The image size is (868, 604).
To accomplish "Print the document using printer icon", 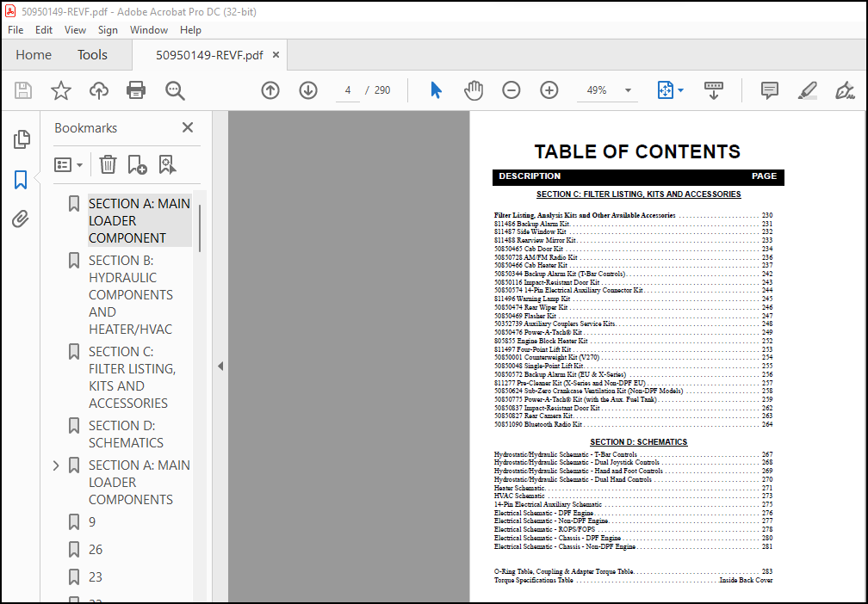I will click(136, 90).
